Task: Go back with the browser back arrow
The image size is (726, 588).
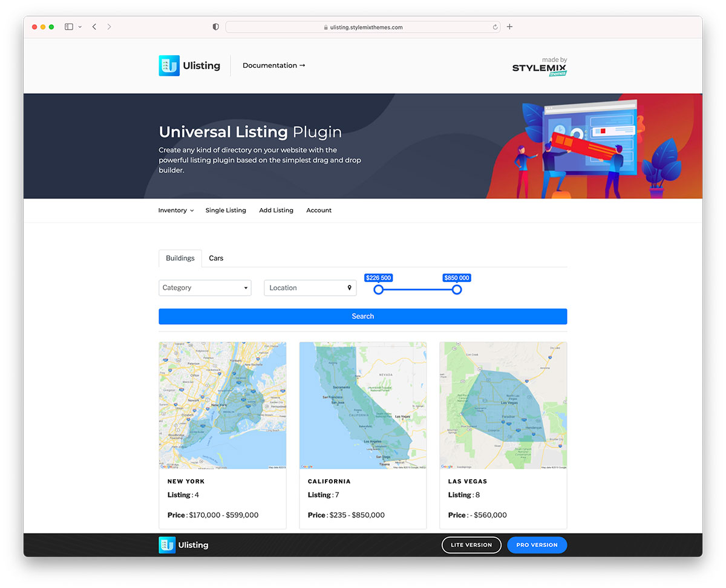Action: (94, 27)
